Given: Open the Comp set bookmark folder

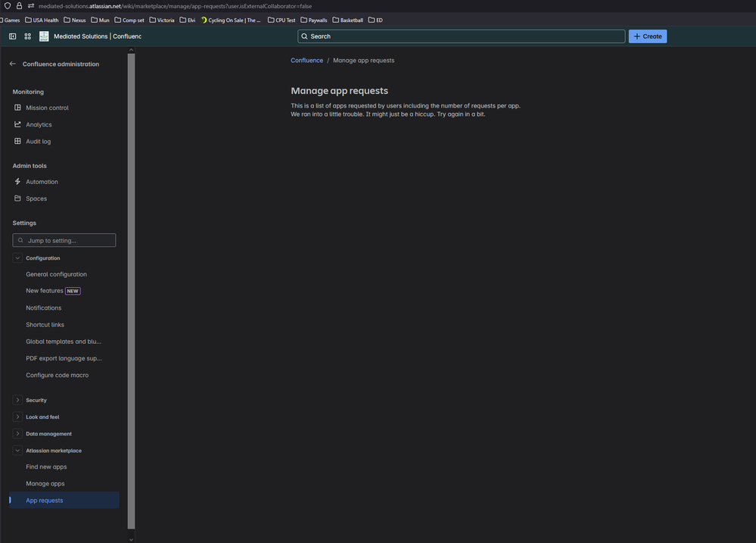Looking at the screenshot, I should pyautogui.click(x=129, y=20).
